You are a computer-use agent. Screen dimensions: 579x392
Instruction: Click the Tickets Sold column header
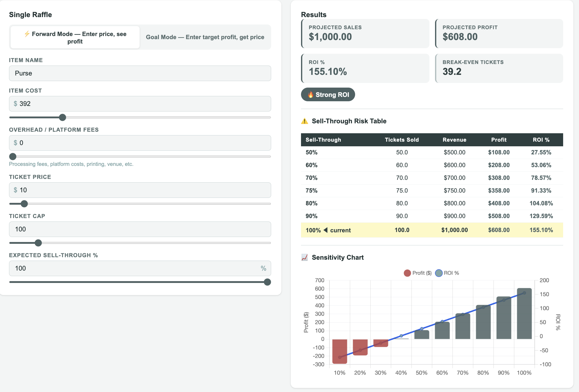point(402,140)
